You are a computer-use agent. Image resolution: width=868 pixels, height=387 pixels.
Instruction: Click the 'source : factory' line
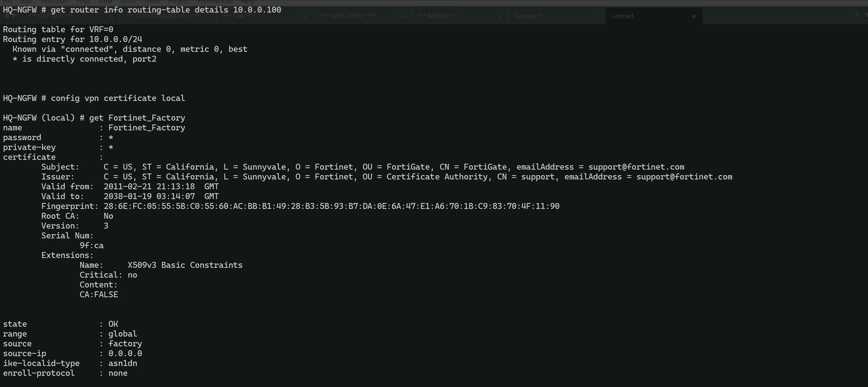tap(72, 344)
